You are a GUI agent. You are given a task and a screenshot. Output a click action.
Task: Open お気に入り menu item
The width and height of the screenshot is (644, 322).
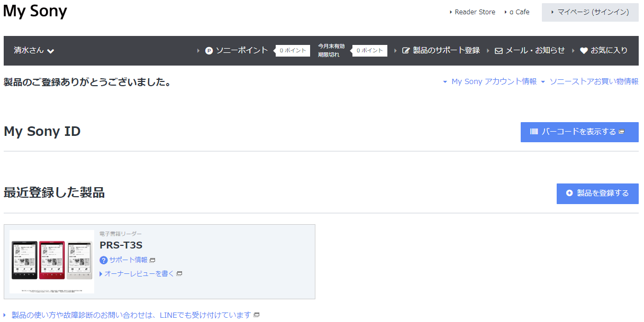click(609, 51)
